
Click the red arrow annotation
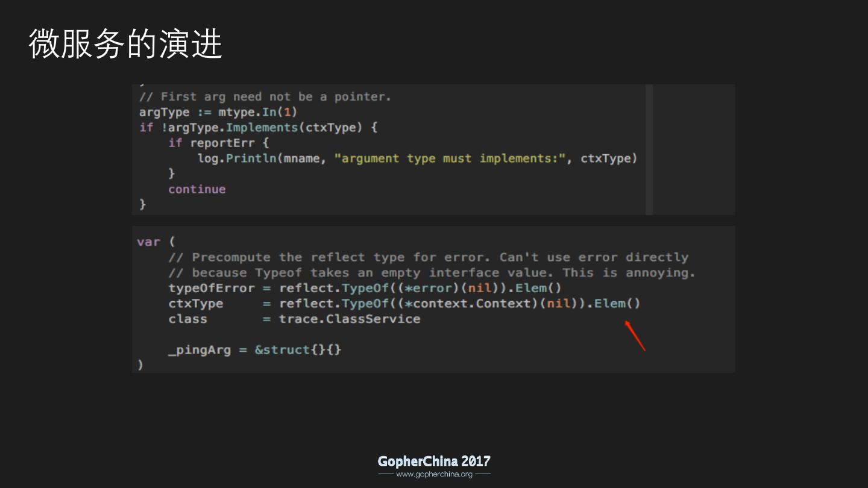pos(635,336)
